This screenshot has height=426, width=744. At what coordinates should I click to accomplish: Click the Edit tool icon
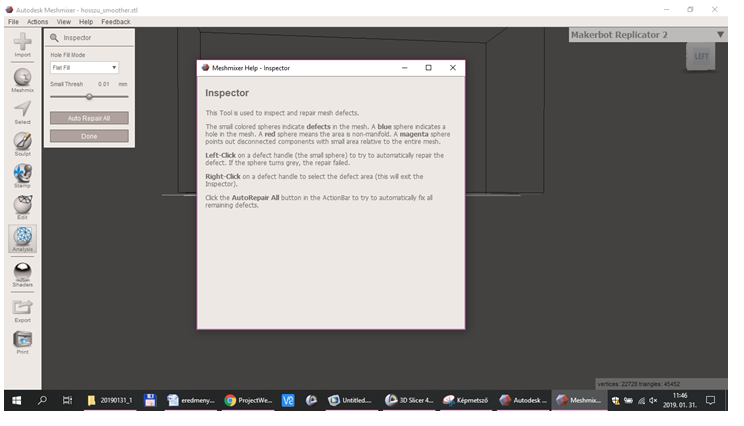22,205
